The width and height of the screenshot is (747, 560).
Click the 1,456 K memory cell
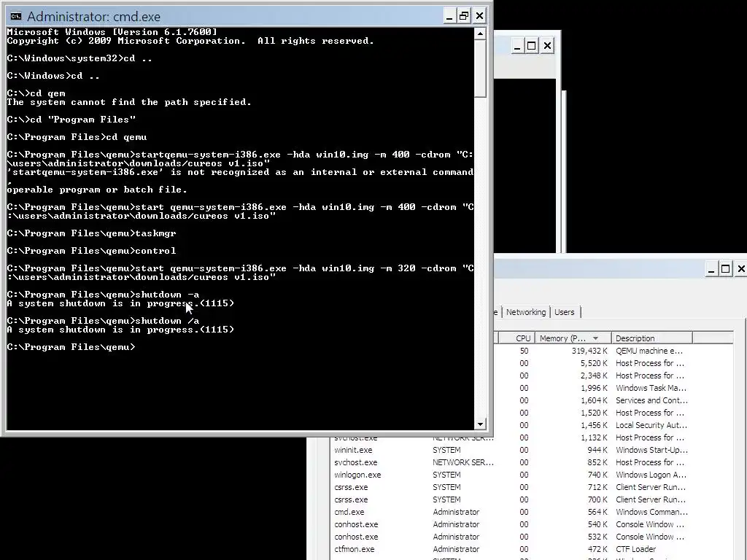(594, 425)
